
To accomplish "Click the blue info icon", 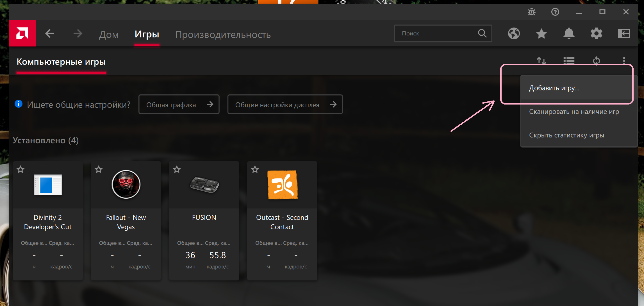I will tap(19, 104).
